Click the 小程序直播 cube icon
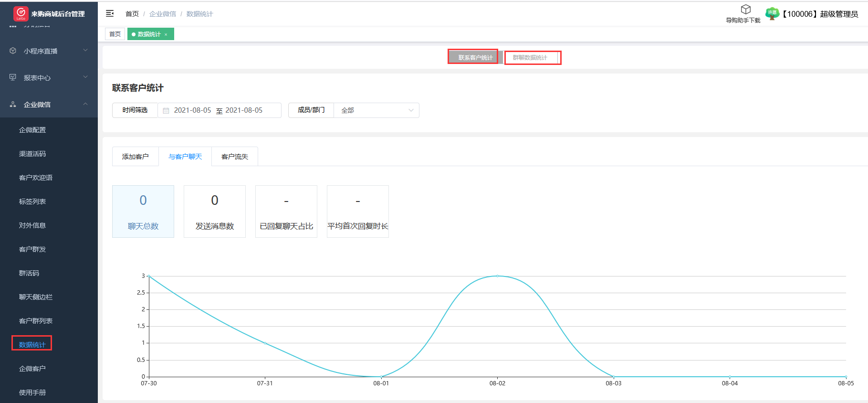Screen dimensions: 868x403 pos(13,51)
